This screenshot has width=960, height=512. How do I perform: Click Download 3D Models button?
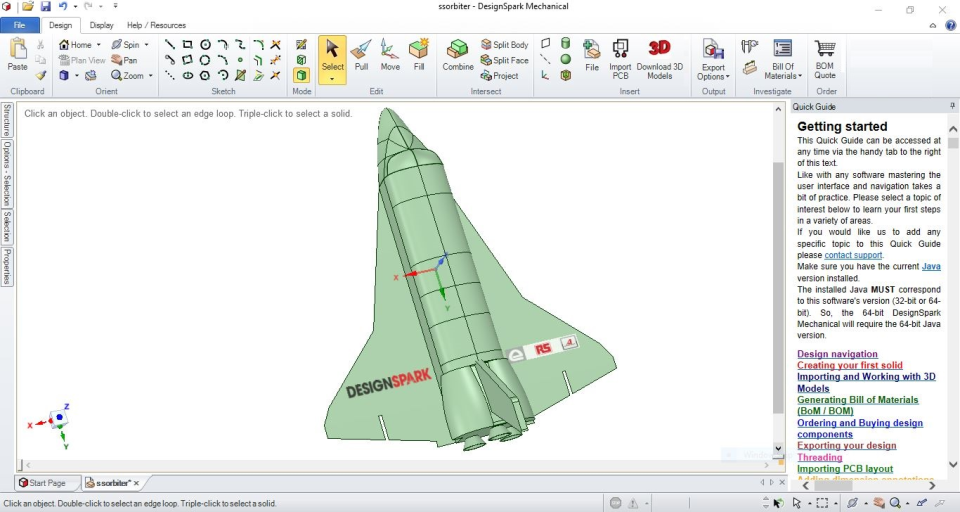pos(659,59)
